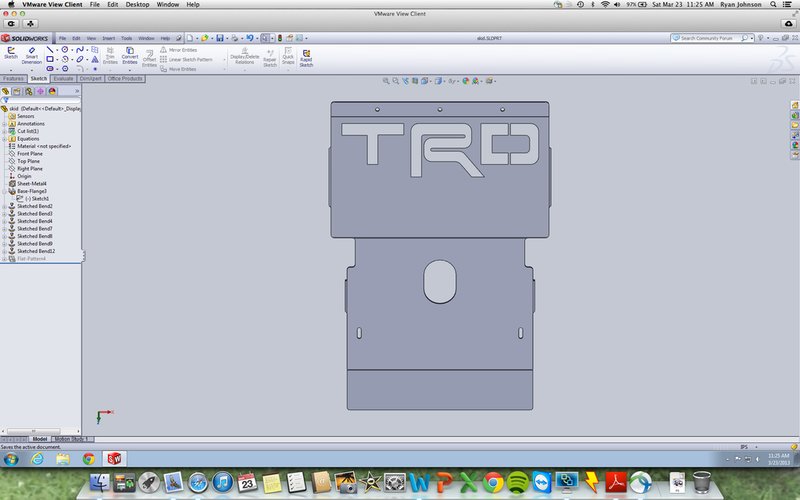Image resolution: width=800 pixels, height=500 pixels.
Task: Open the DisplayManager panel tab
Action: [x=52, y=91]
